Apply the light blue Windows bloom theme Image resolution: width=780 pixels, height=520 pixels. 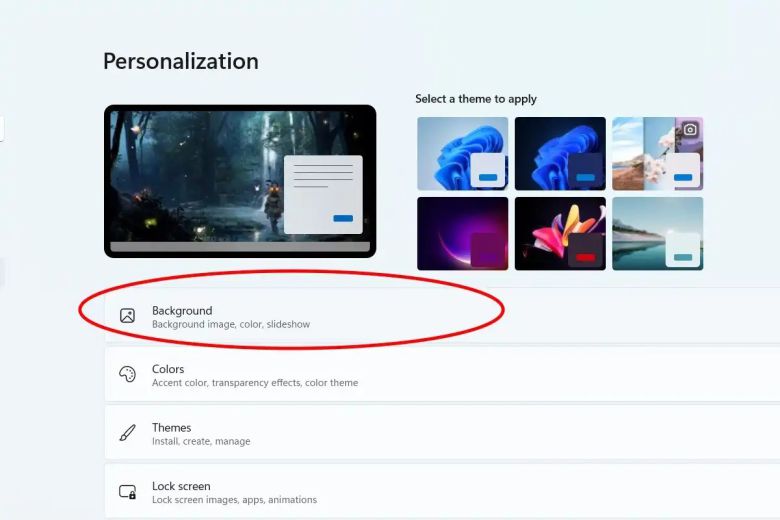point(462,153)
